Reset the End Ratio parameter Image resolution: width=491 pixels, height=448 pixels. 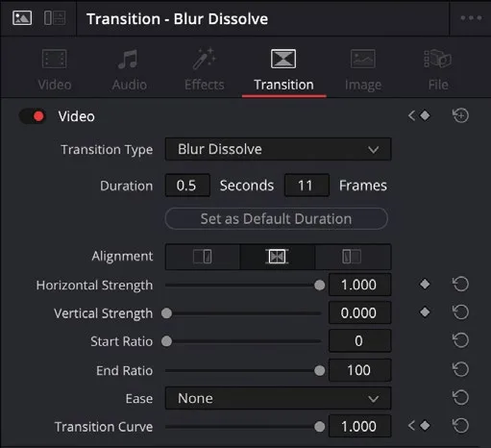click(460, 369)
